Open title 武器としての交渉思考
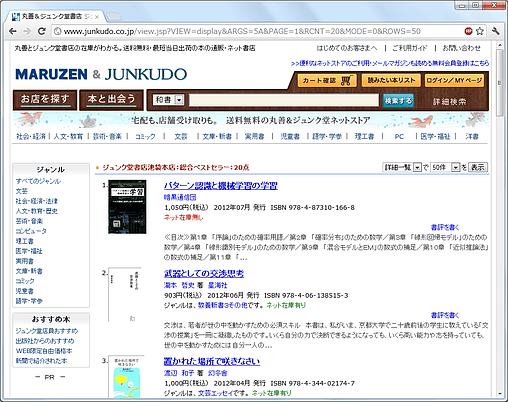Viewport: 508px width, 402px height. pyautogui.click(x=204, y=274)
